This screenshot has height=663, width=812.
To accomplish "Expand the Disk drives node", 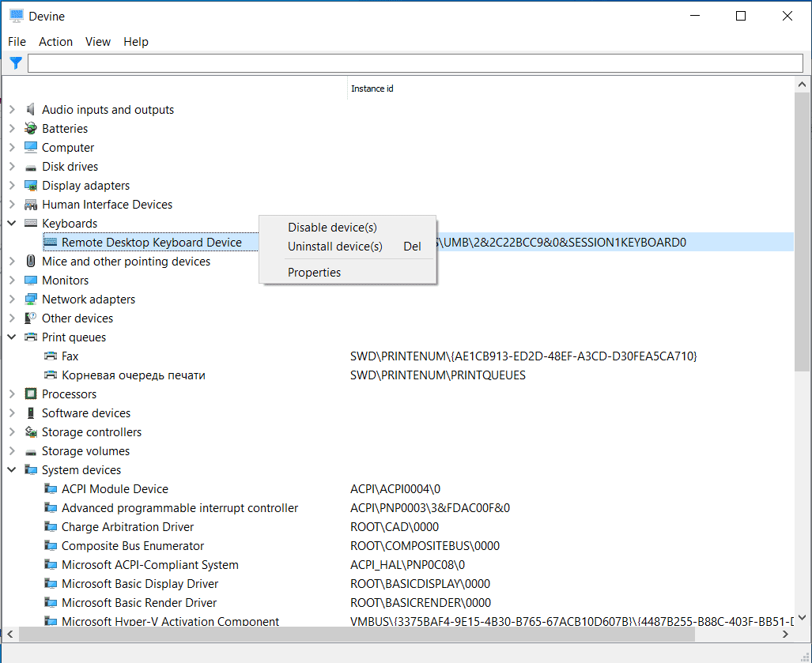I will [12, 167].
